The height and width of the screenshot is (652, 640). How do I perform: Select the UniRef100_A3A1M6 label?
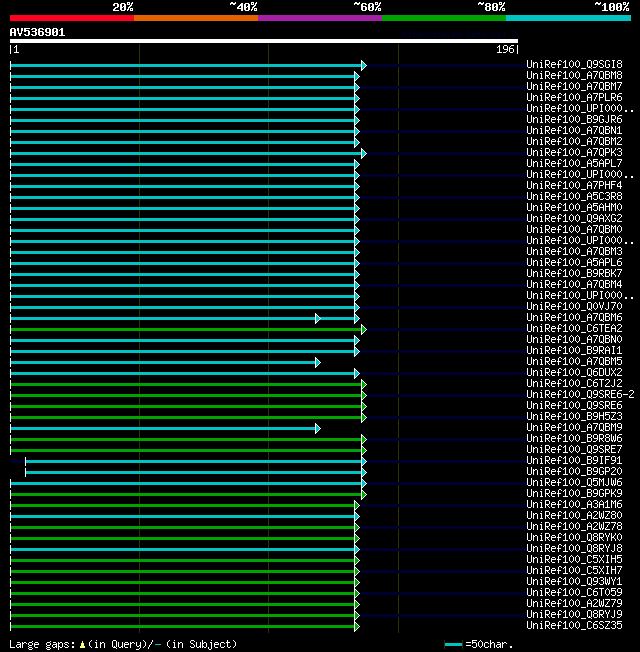pyautogui.click(x=574, y=504)
